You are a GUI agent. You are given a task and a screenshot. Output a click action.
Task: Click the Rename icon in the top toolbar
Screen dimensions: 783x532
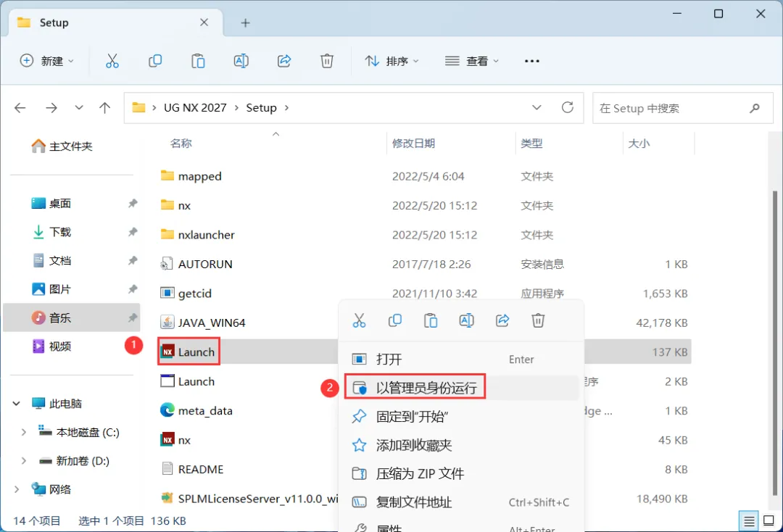pyautogui.click(x=241, y=61)
